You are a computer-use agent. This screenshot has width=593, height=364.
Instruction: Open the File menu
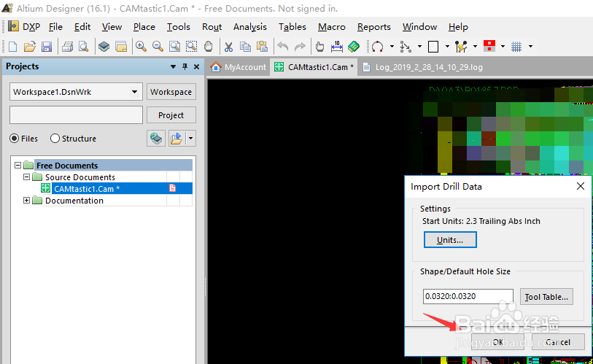(55, 27)
